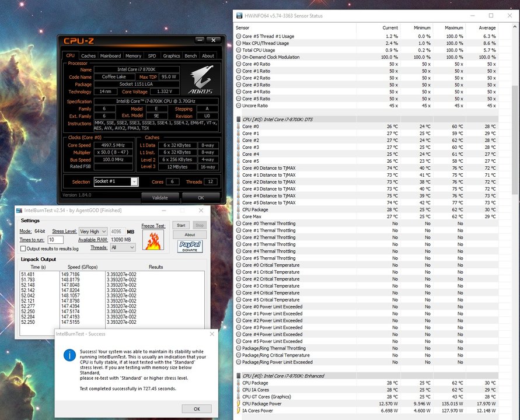Screen dimensions: 520x420
Task: Minimize the CPU-Z window
Action: point(200,40)
